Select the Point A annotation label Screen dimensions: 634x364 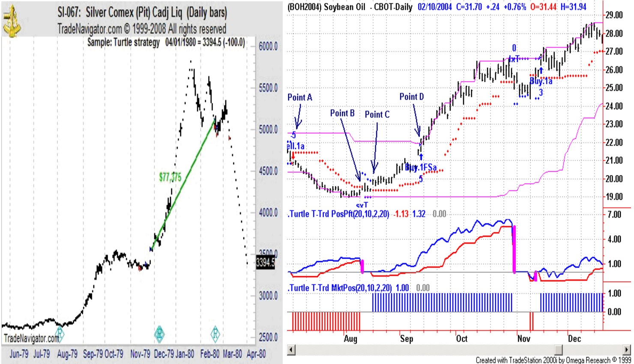tap(300, 97)
